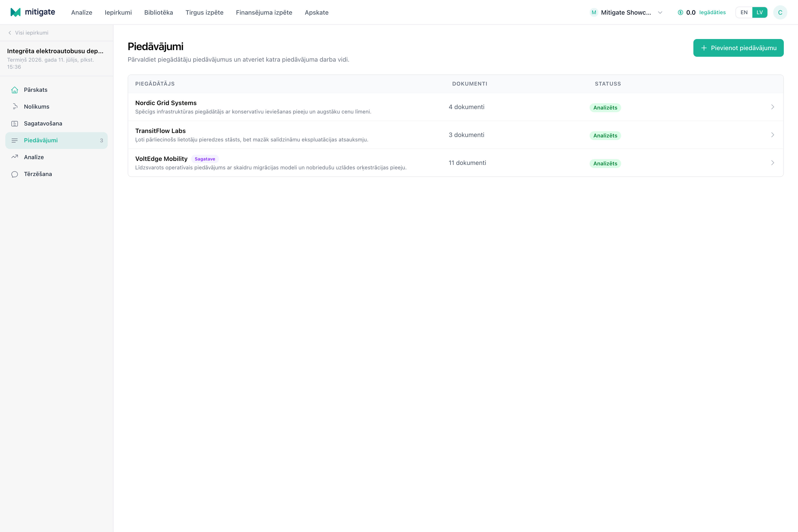Click the Piedāvājumi count badge 3
Screen dimensions: 798x532
click(102, 141)
